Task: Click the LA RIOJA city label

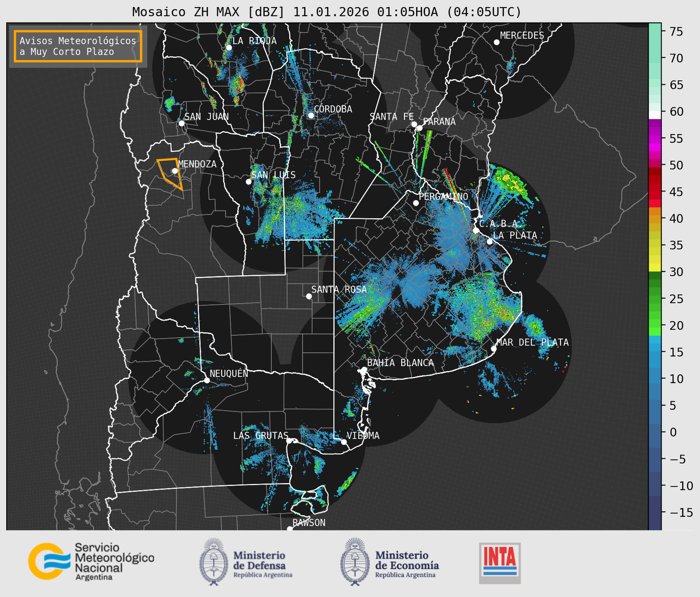Action: pyautogui.click(x=254, y=41)
